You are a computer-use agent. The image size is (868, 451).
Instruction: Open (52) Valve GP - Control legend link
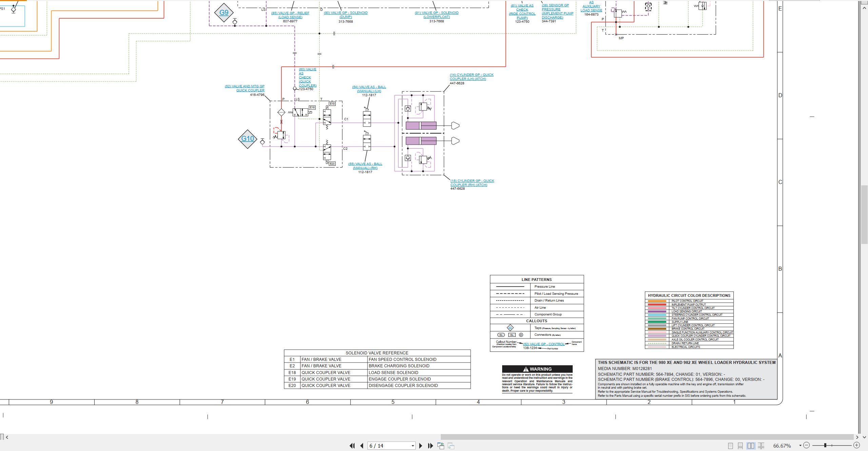tap(544, 344)
